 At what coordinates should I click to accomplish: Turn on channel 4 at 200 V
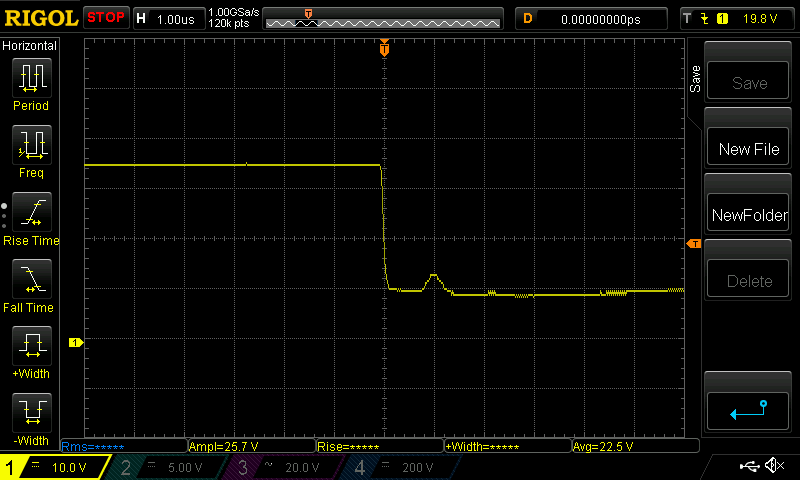click(x=398, y=467)
